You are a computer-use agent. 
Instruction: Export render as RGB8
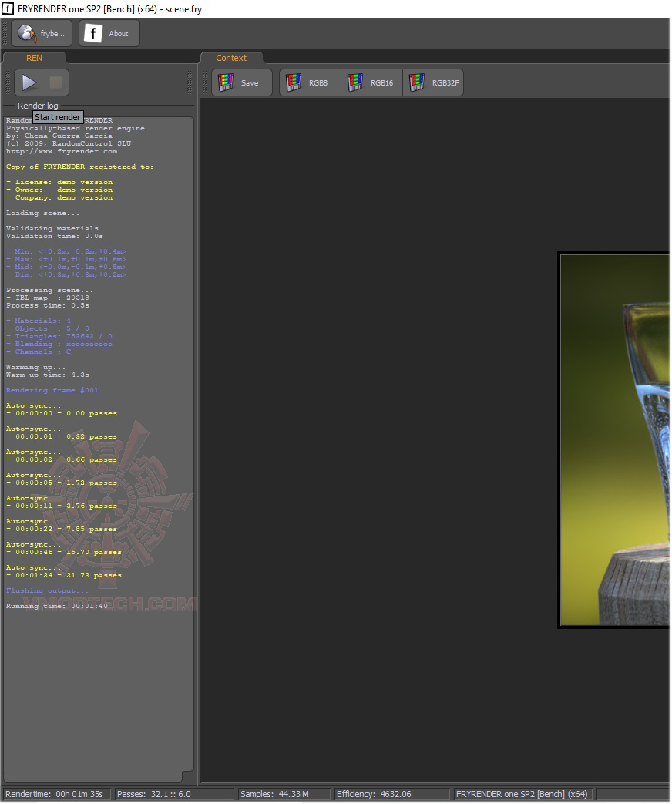(x=310, y=82)
